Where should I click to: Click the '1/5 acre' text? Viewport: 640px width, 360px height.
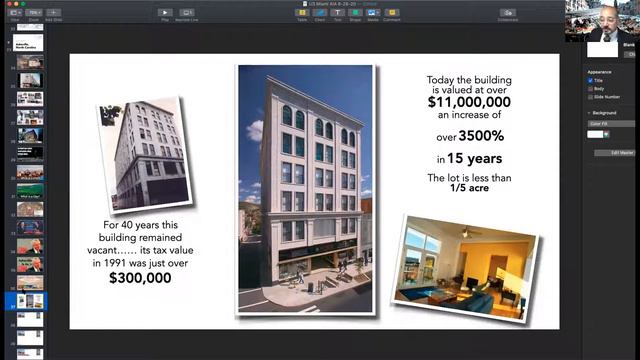(469, 188)
